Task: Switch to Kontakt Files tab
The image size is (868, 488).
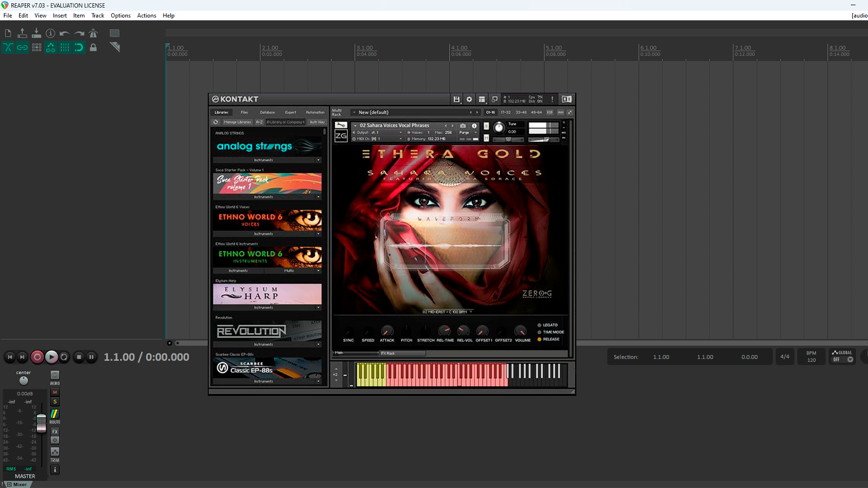Action: click(245, 112)
